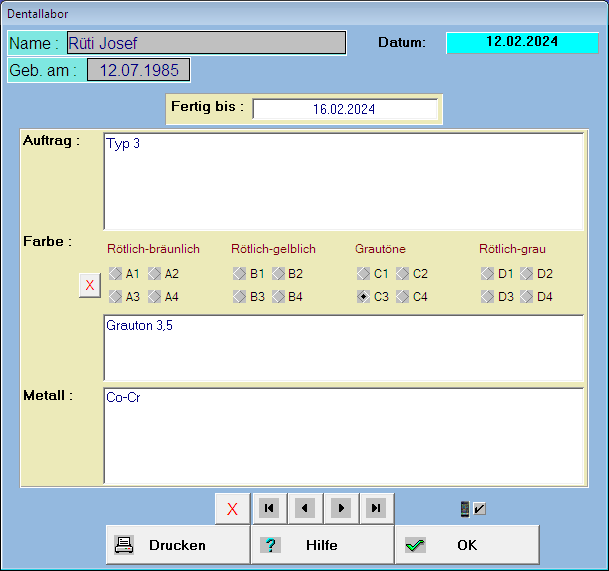Click the Fertig bis date field
609x571 pixels.
[344, 109]
